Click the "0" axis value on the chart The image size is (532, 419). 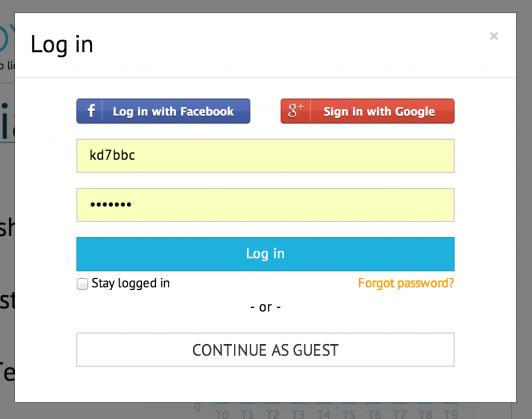(197, 408)
